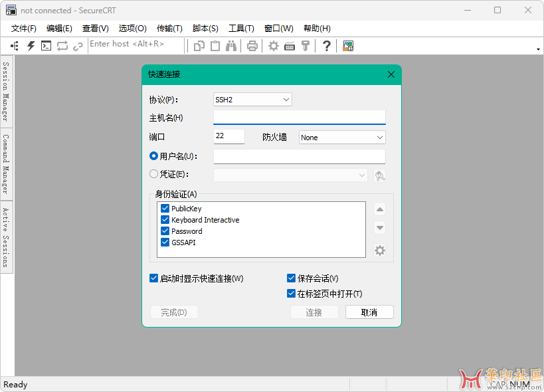Click the Reconnect toolbar icon
The height and width of the screenshot is (392, 544).
click(x=62, y=46)
